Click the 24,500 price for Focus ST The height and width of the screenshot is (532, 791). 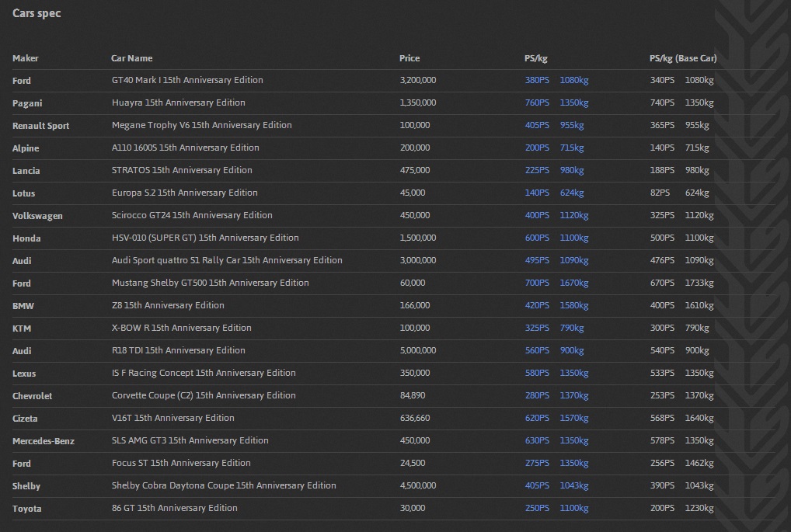coord(413,463)
